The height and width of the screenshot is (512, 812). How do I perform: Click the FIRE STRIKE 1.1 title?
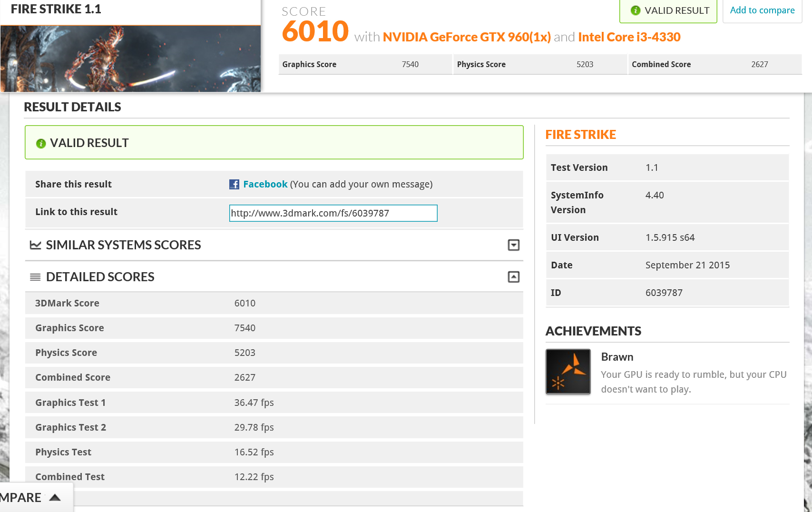point(56,9)
